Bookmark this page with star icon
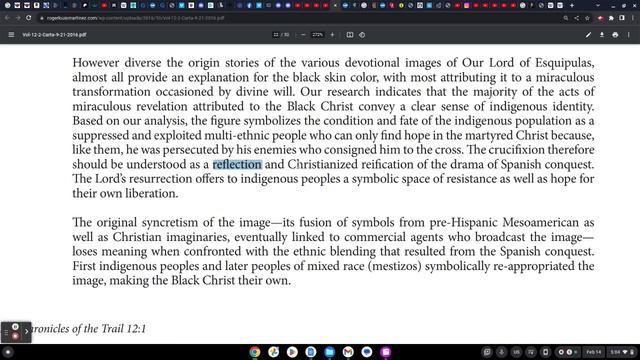This screenshot has width=640, height=360. click(587, 18)
